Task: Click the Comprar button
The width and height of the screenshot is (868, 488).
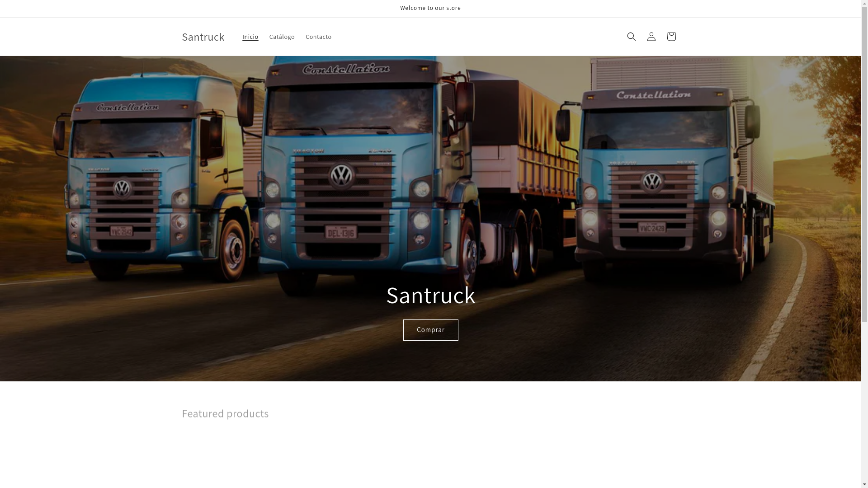Action: coord(430,330)
